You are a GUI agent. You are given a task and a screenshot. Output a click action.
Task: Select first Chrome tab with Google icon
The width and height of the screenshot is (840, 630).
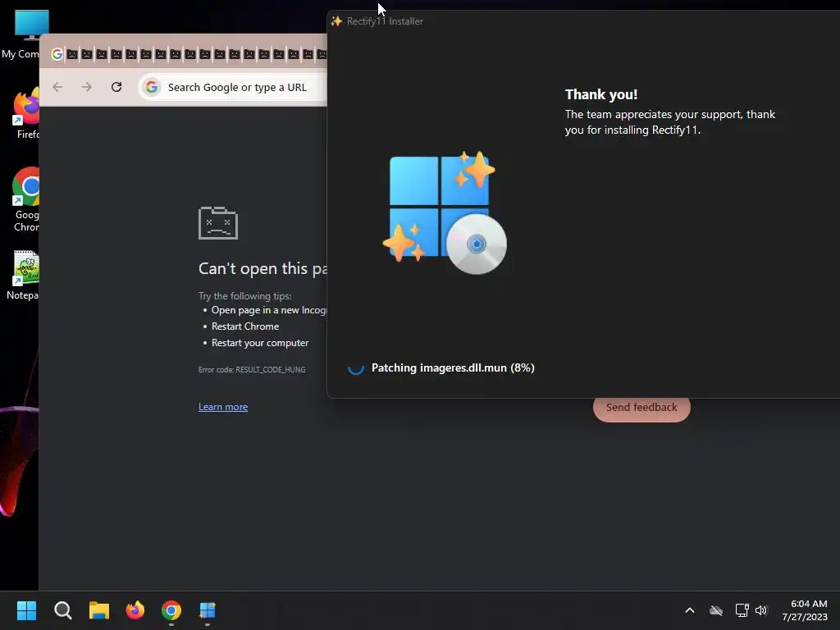[x=57, y=54]
